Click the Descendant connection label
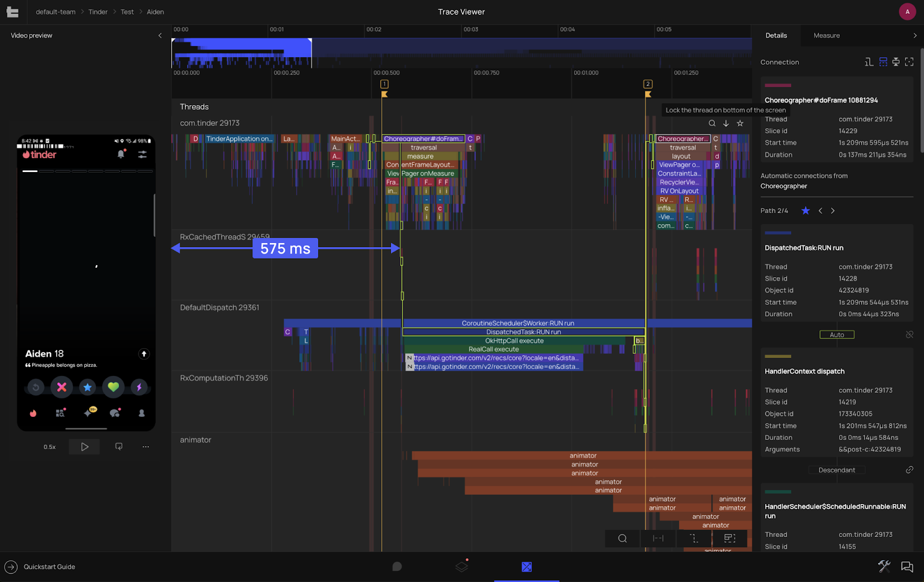The height and width of the screenshot is (582, 924). tap(837, 470)
